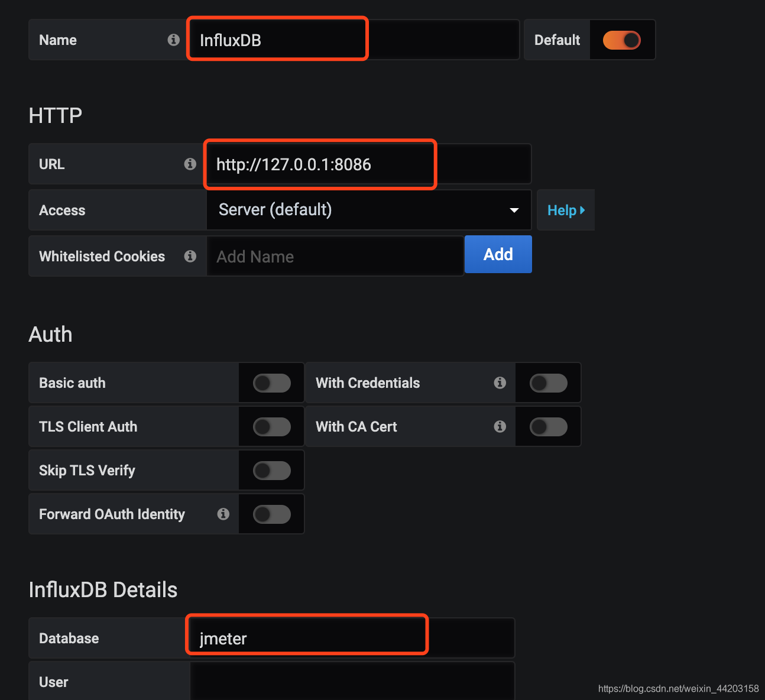Enable the With Credentials switch

[x=549, y=383]
